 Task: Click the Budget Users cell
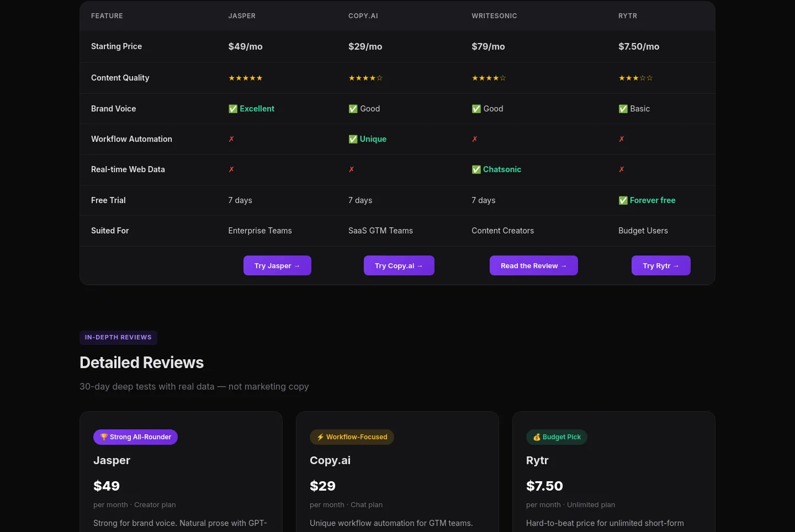[x=643, y=231]
